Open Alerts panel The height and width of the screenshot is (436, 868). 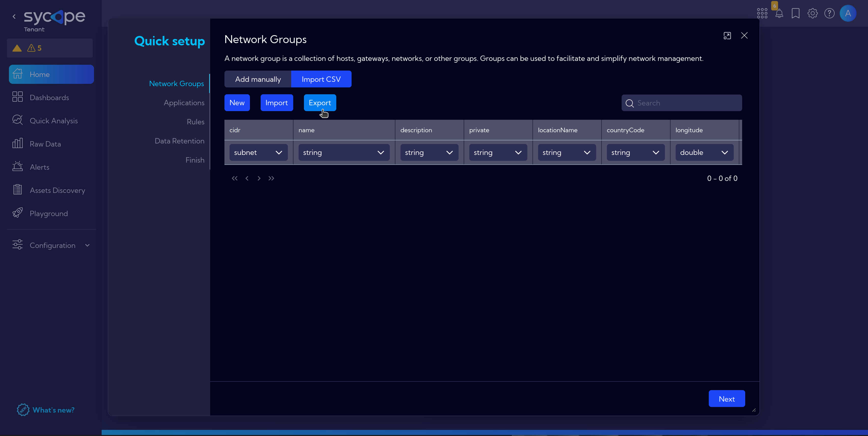click(39, 167)
